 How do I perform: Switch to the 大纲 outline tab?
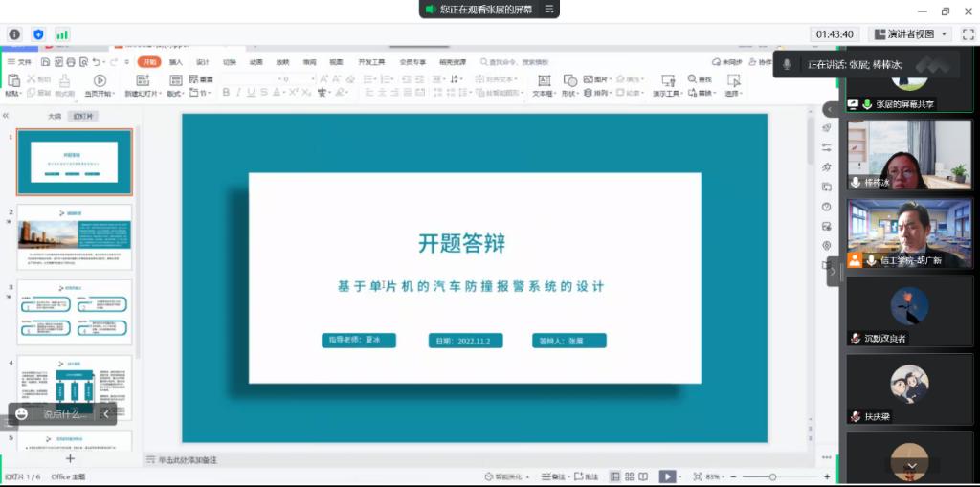55,116
